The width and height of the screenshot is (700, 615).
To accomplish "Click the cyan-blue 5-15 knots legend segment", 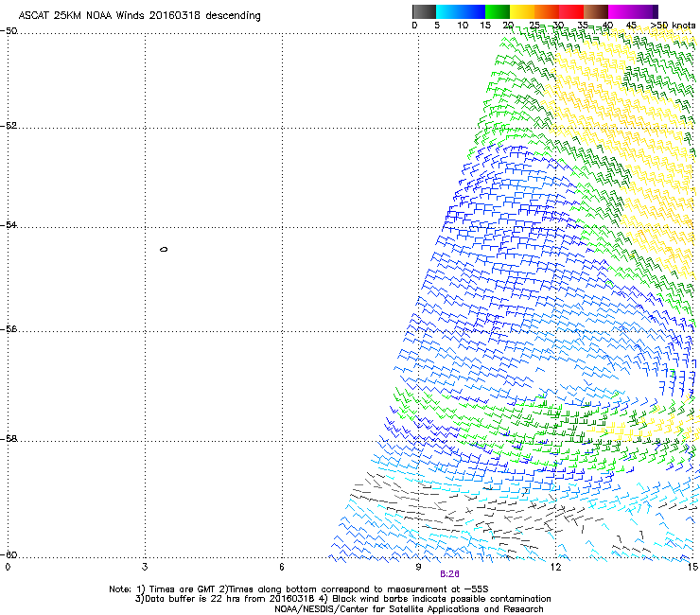I will point(461,11).
